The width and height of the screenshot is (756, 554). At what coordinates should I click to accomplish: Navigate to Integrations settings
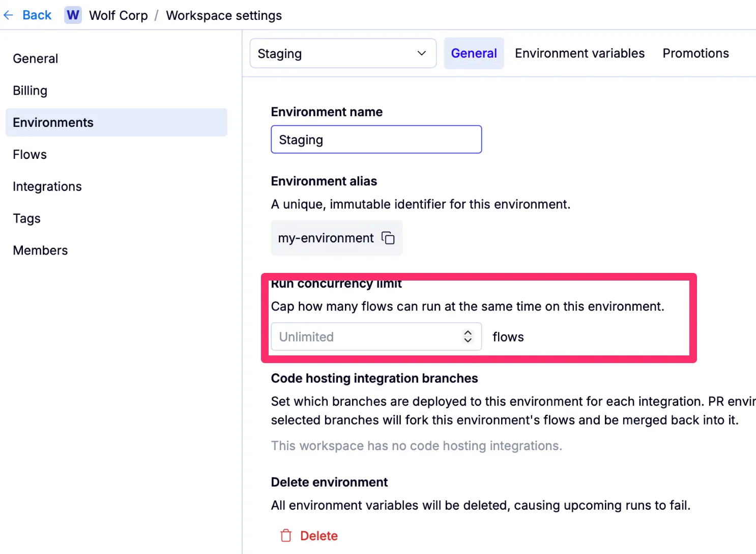pyautogui.click(x=47, y=187)
